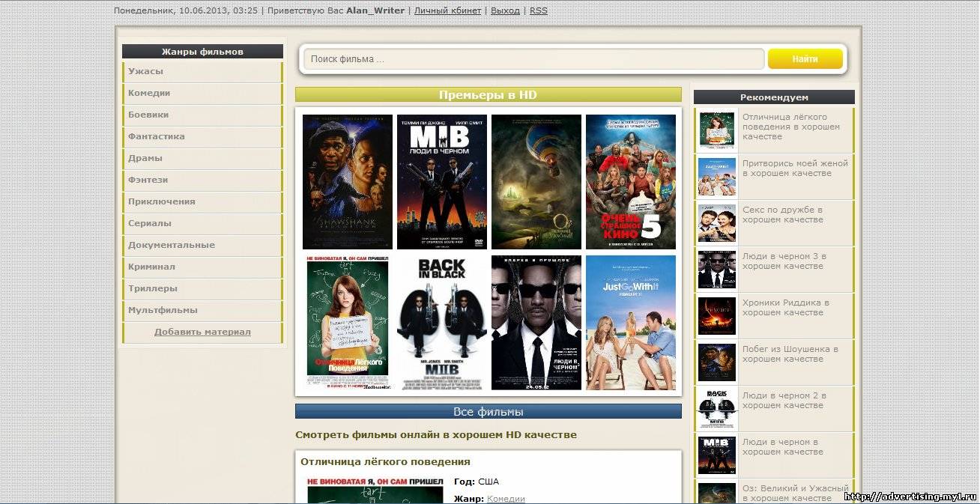The height and width of the screenshot is (504, 980).
Task: Open recommended Люди в черном 2 link
Action: 784,401
